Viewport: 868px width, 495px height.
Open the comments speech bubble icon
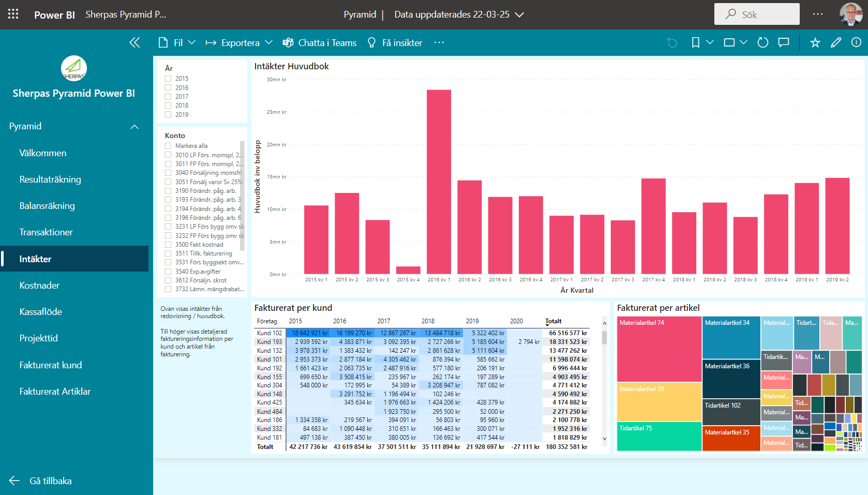point(784,42)
